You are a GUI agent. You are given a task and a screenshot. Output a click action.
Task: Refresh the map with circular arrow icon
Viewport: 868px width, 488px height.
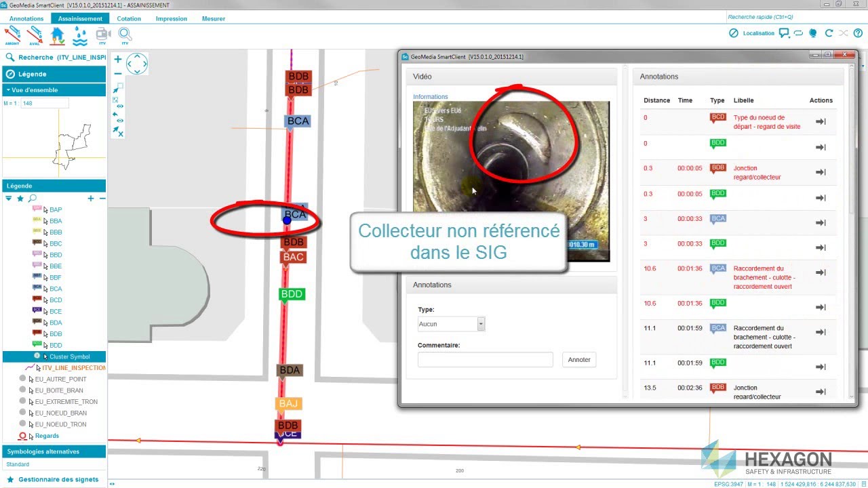click(x=829, y=33)
